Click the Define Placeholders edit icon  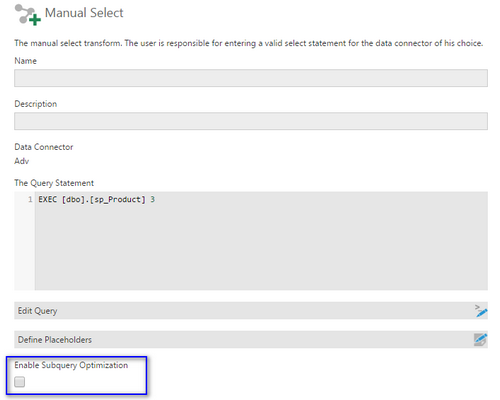(x=481, y=340)
